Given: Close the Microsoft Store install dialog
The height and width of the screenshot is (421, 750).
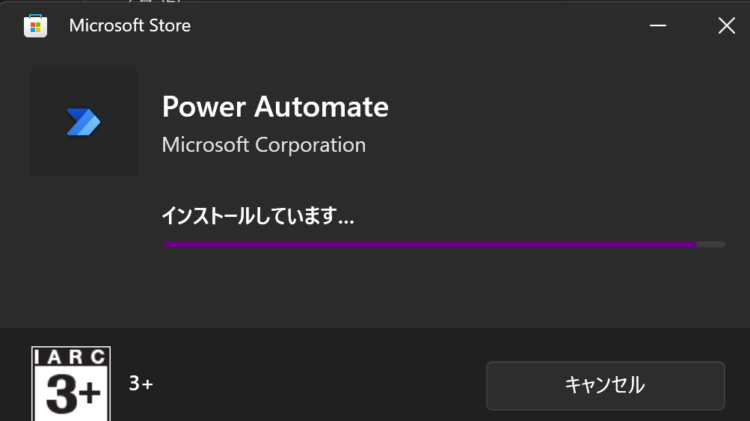Looking at the screenshot, I should tap(726, 25).
